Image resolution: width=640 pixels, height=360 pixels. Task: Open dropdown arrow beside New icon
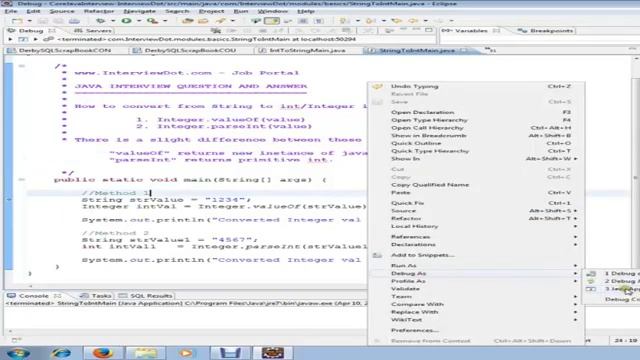coord(29,21)
